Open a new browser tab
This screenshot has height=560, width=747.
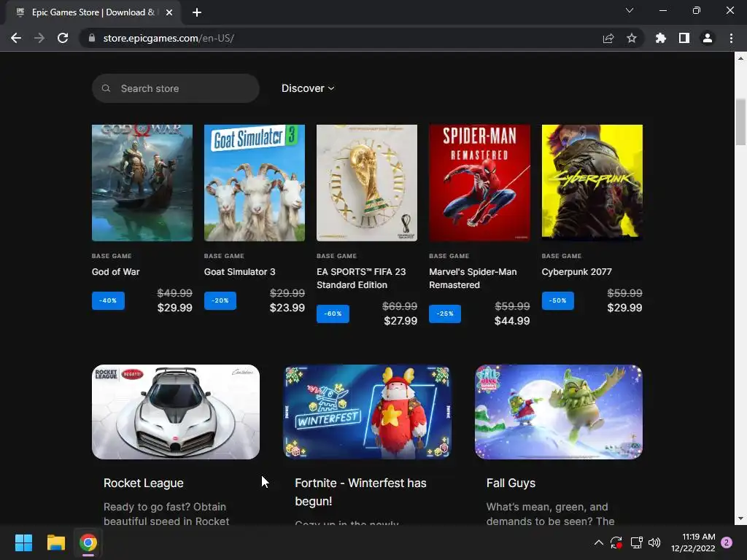(x=197, y=12)
